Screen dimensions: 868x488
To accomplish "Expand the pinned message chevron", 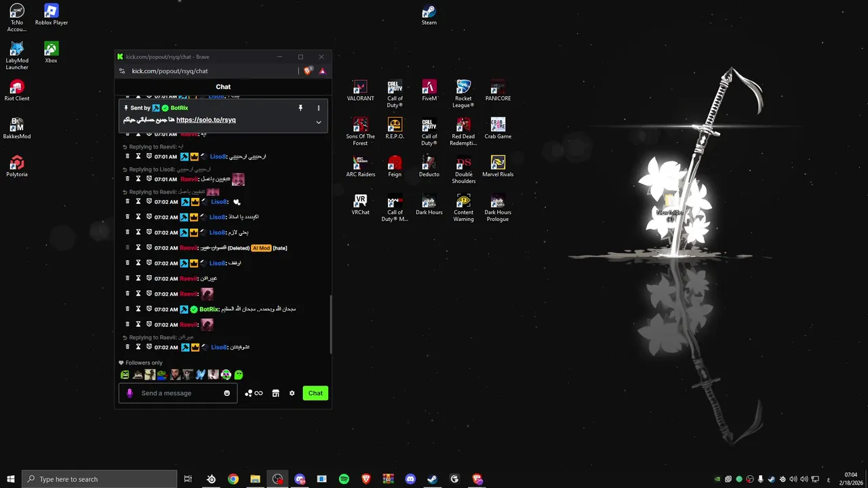I will pos(318,122).
